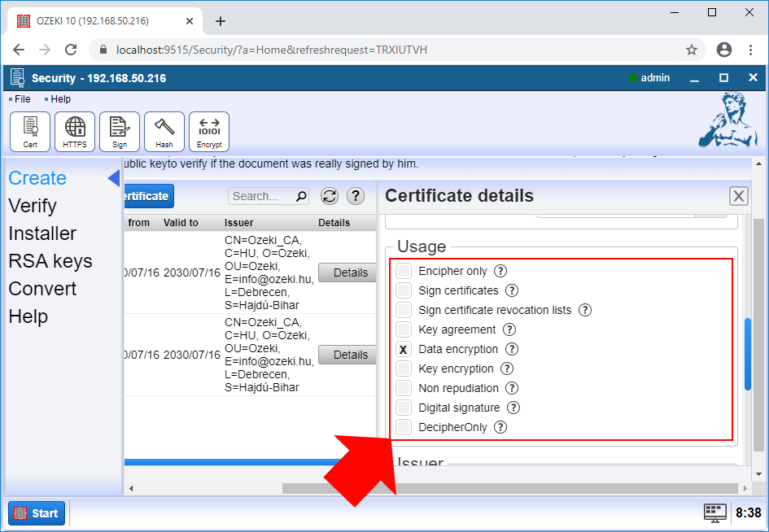Open the Help menu in the menu bar
769x532 pixels.
(x=58, y=99)
